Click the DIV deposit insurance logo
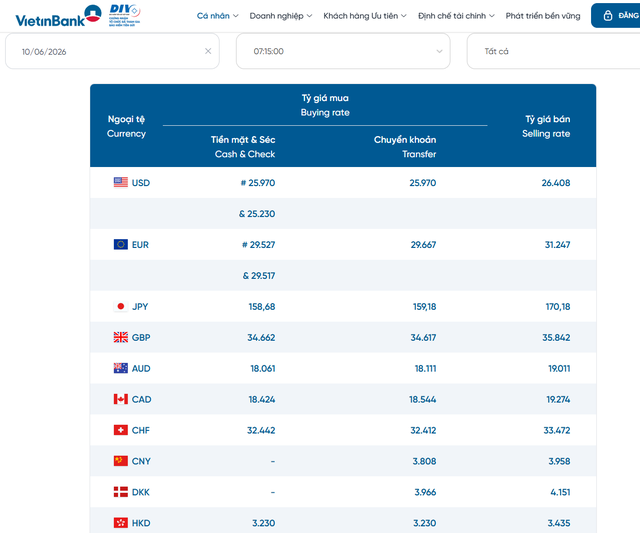 coord(124,15)
